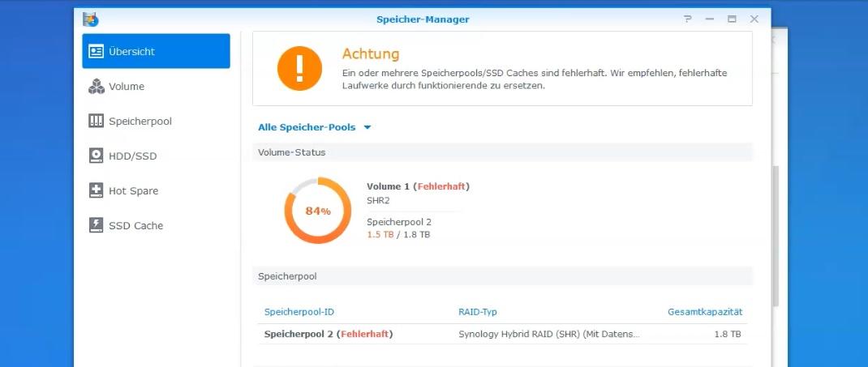
Task: Click the Übersicht sidebar icon
Action: tap(97, 51)
